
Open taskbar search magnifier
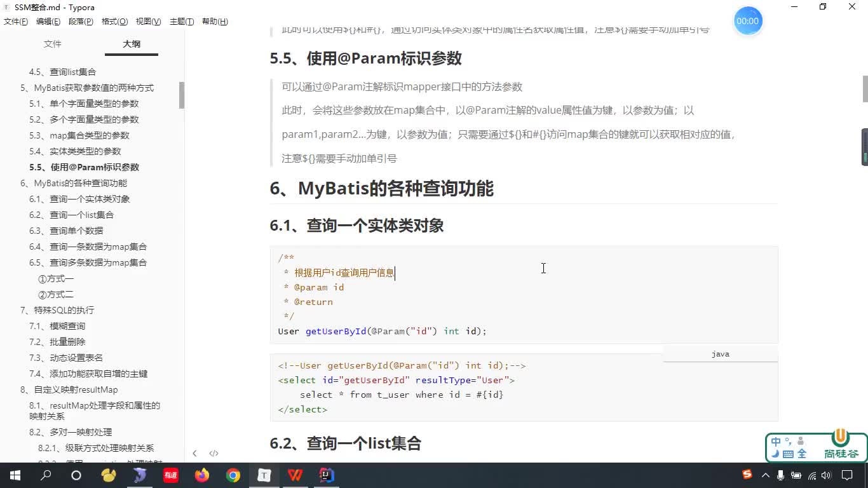tap(46, 475)
